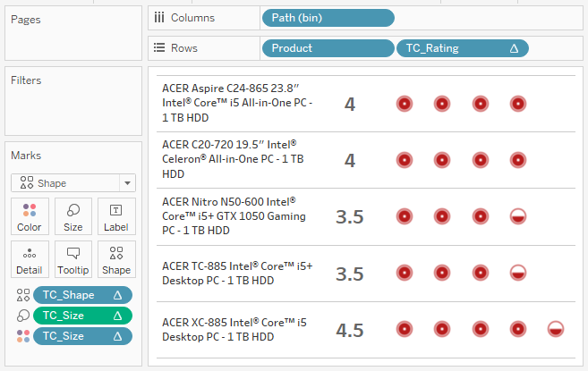Click fourth rating circle for ACER Aspire C24-865

(x=518, y=104)
